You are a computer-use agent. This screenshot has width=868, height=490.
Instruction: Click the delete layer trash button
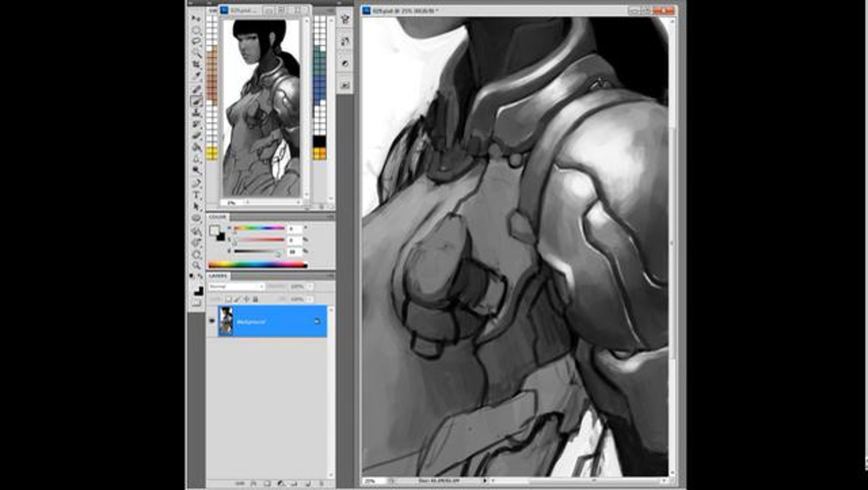321,483
